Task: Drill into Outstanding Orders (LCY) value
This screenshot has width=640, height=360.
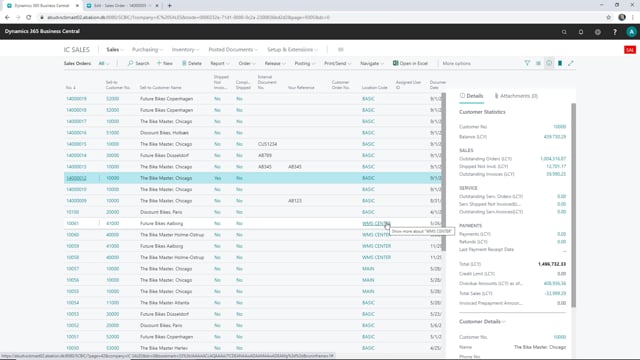Action: click(x=553, y=159)
